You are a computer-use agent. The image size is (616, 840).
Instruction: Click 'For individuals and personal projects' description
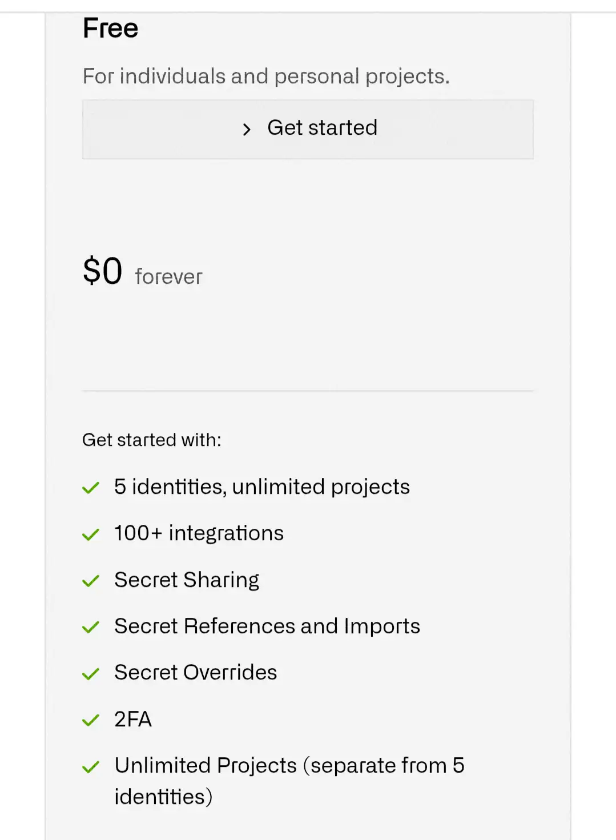point(266,76)
